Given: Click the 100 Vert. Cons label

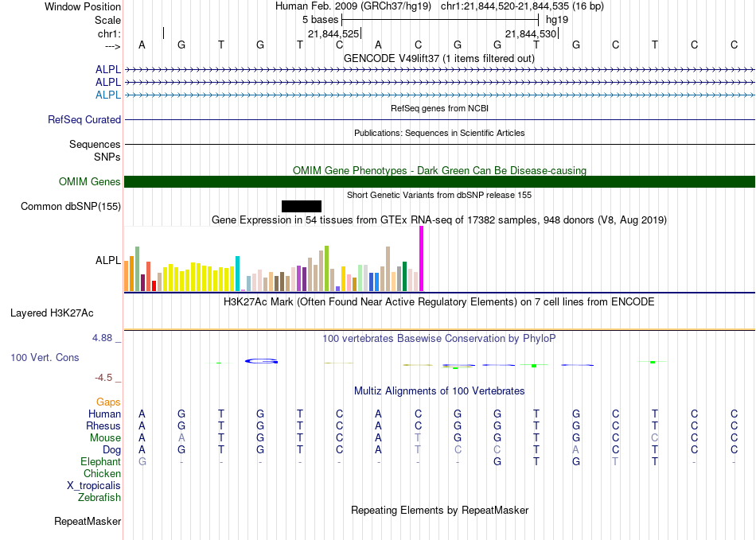Looking at the screenshot, I should tap(45, 357).
